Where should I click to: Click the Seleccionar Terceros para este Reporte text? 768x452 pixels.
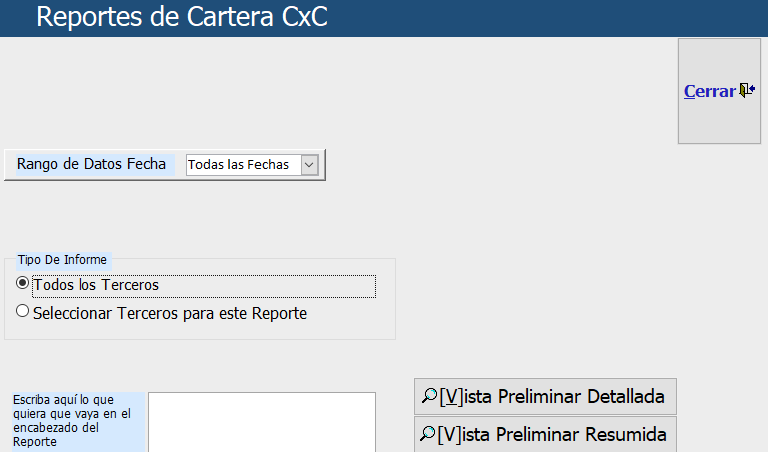click(x=170, y=313)
